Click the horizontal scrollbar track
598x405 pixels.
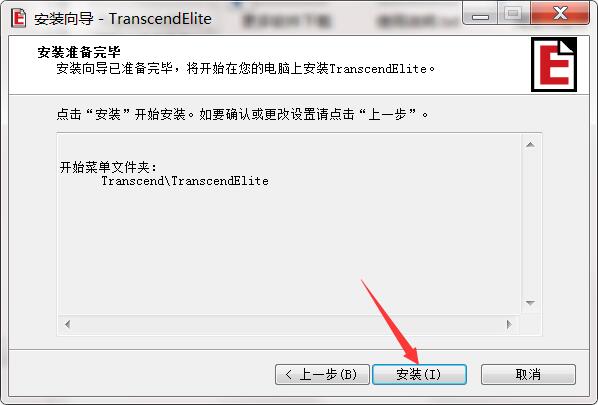click(x=288, y=325)
